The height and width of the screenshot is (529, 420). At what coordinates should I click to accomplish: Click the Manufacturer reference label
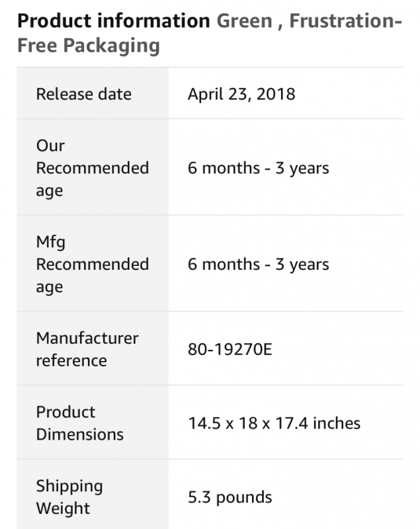[87, 349]
